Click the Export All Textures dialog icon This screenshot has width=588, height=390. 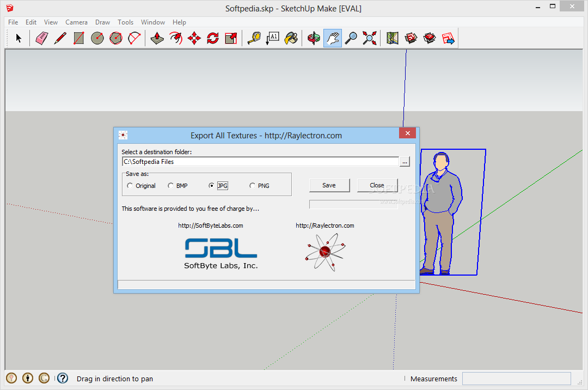(x=123, y=135)
